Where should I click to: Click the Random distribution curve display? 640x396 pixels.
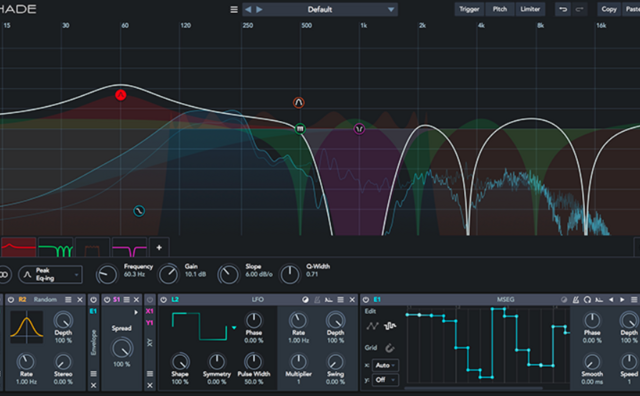(x=27, y=327)
